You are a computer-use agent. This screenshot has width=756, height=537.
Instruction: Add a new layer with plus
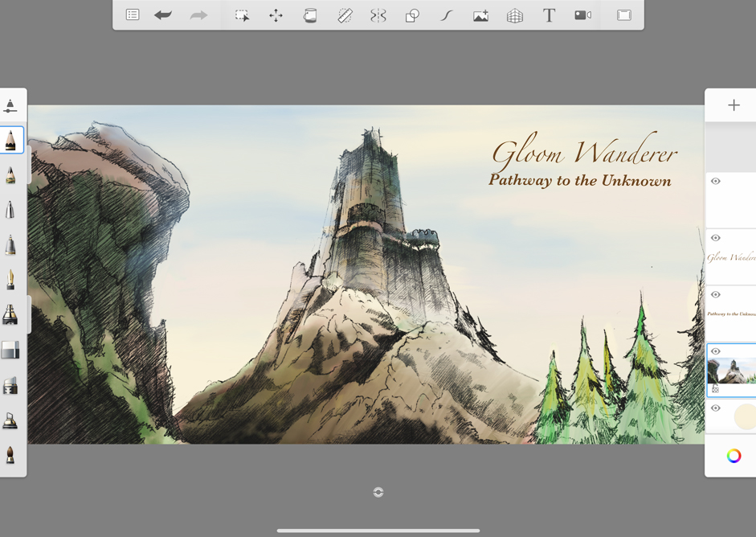(x=734, y=105)
